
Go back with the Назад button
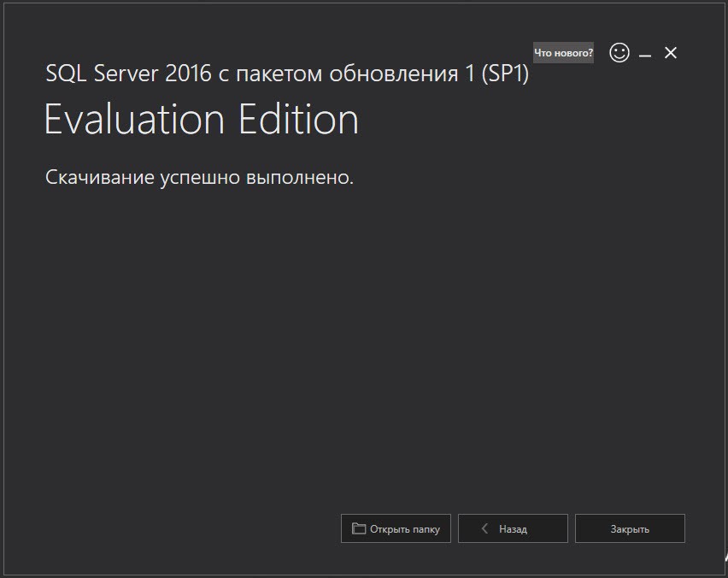(x=513, y=528)
